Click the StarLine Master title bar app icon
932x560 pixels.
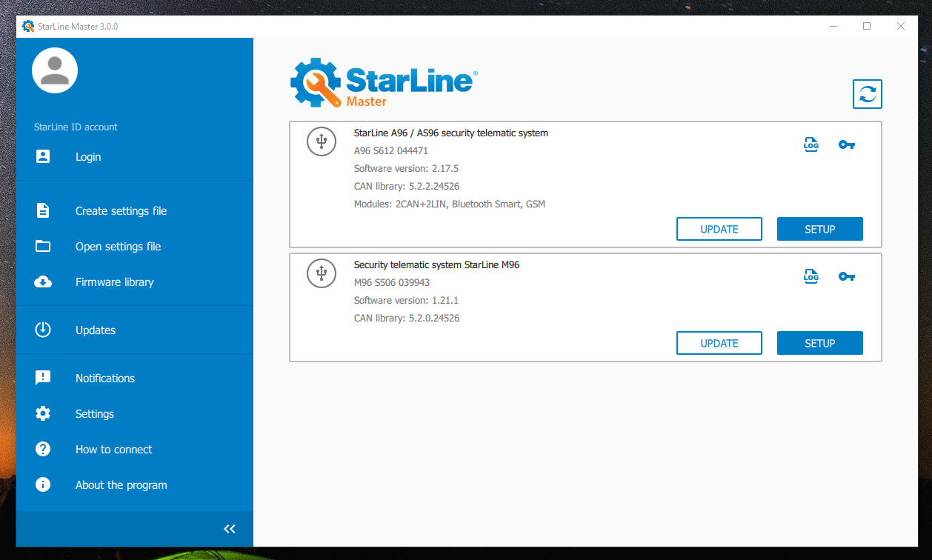pyautogui.click(x=28, y=26)
